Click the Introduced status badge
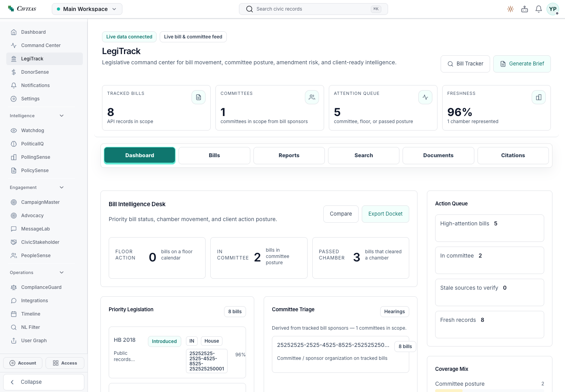 pos(164,341)
